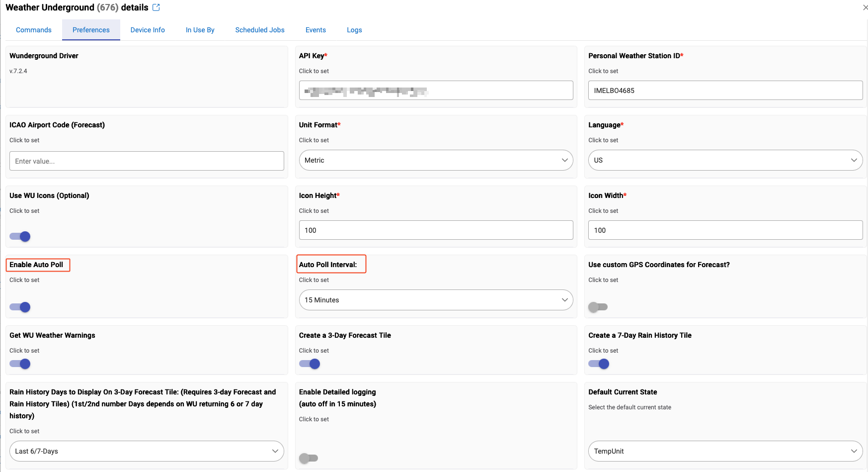The image size is (868, 472).
Task: Go to the Scheduled Jobs tab
Action: coord(260,30)
